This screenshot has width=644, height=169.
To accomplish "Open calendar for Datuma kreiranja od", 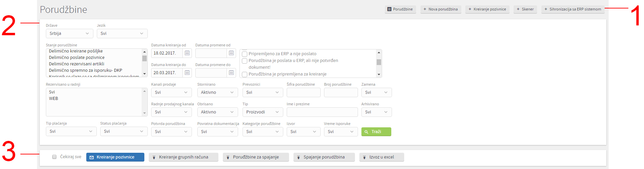I will pyautogui.click(x=187, y=53).
